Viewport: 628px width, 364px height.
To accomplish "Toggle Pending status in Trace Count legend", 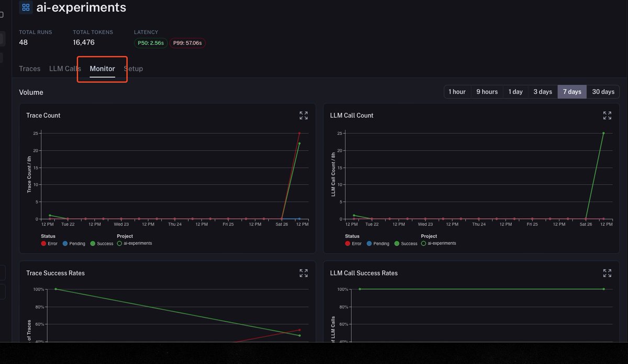I will tap(74, 244).
